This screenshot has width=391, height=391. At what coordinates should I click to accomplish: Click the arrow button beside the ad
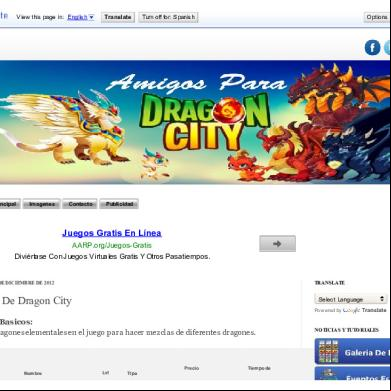[x=277, y=244]
